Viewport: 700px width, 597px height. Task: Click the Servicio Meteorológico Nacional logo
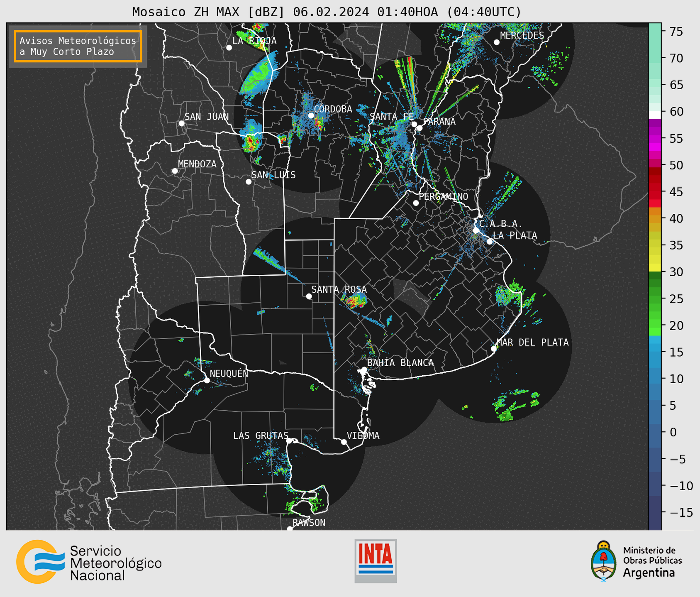[89, 562]
